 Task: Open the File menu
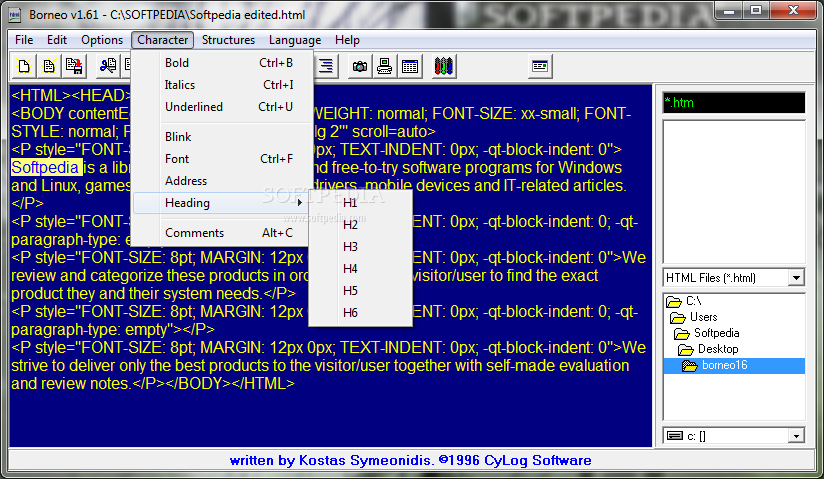24,40
